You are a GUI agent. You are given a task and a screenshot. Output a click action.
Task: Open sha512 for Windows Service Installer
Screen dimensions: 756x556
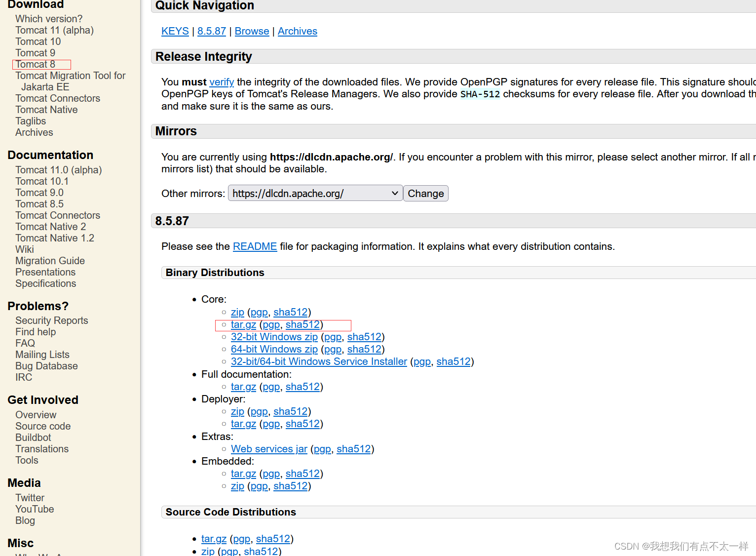tap(454, 361)
